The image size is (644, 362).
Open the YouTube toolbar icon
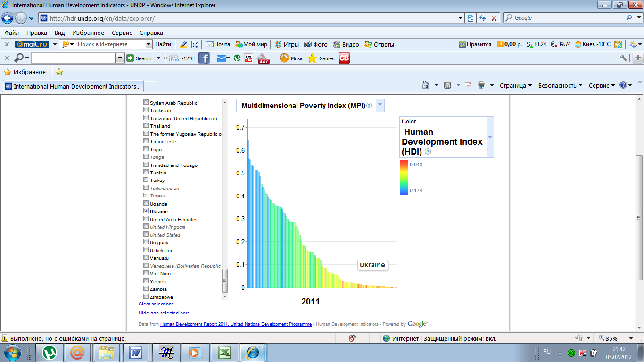pos(248,58)
